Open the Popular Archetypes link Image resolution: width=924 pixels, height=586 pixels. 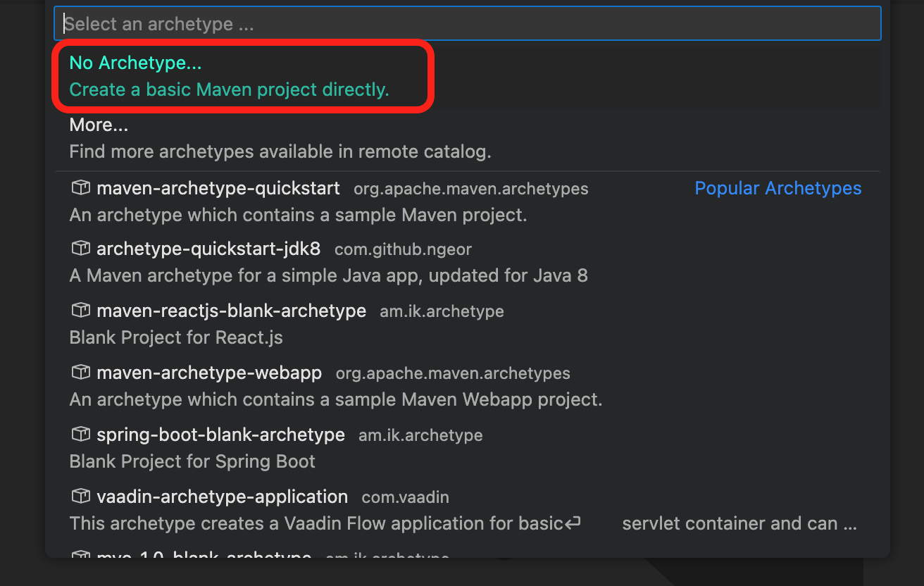778,188
